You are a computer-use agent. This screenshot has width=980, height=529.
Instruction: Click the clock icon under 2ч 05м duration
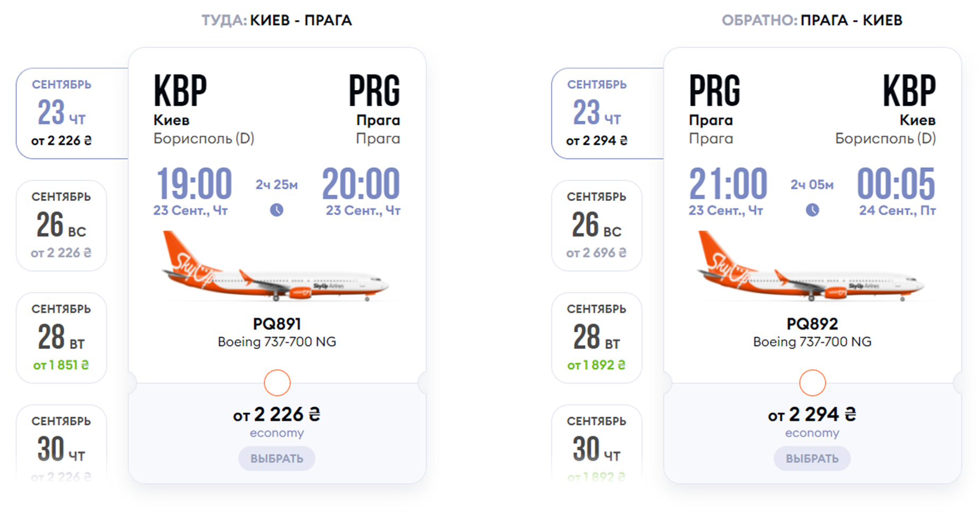tap(812, 210)
